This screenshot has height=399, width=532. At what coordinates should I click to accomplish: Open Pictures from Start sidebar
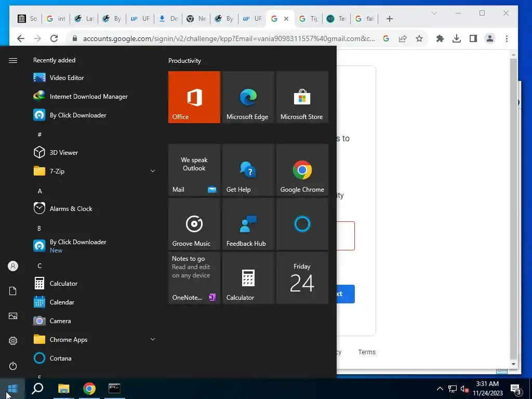13,316
